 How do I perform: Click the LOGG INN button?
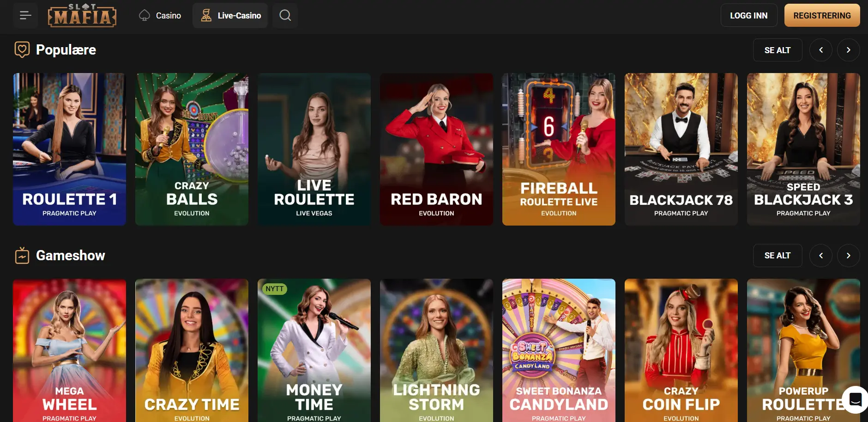tap(749, 16)
